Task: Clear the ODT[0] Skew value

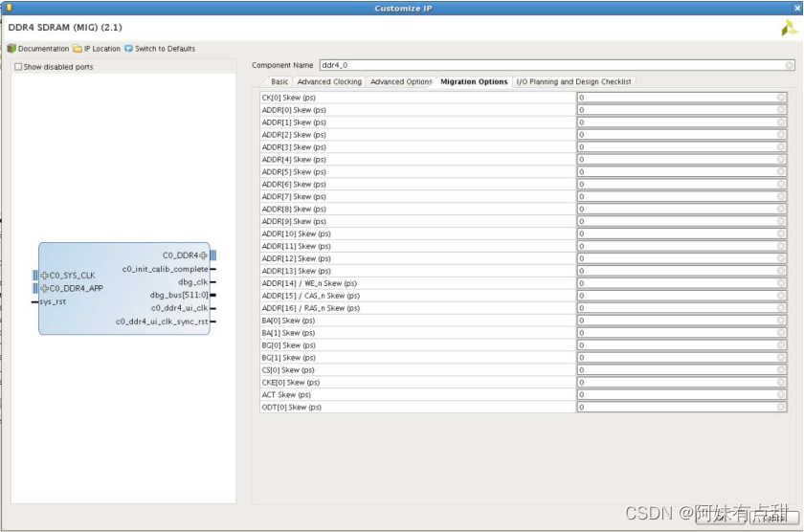Action: [x=780, y=407]
